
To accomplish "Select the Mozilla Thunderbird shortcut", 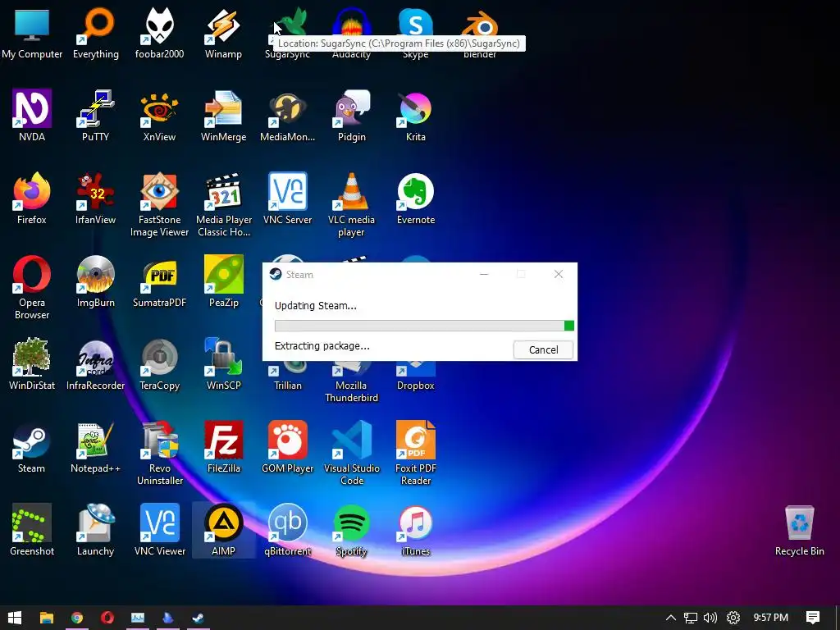I will coord(351,383).
